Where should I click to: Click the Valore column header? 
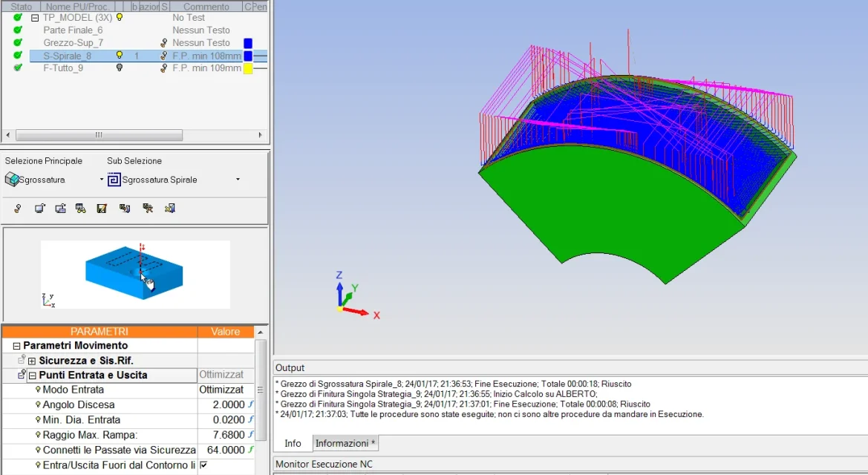point(225,332)
